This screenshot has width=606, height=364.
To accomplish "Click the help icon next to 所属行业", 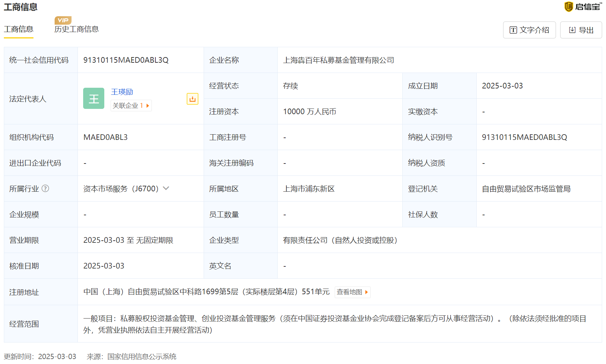I will click(x=45, y=189).
